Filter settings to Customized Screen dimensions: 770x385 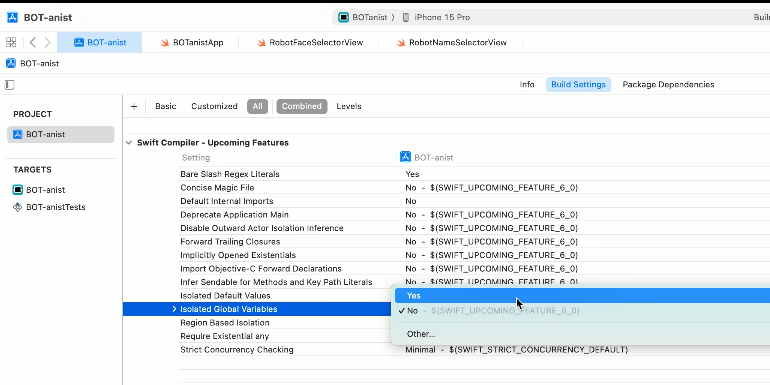click(214, 106)
